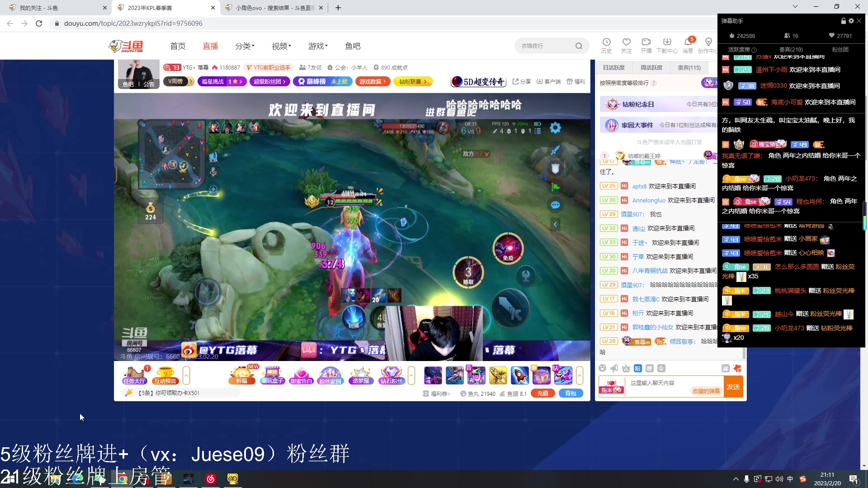The height and width of the screenshot is (488, 868).
Task: Open the 消息 notification bell icon
Action: tap(688, 45)
